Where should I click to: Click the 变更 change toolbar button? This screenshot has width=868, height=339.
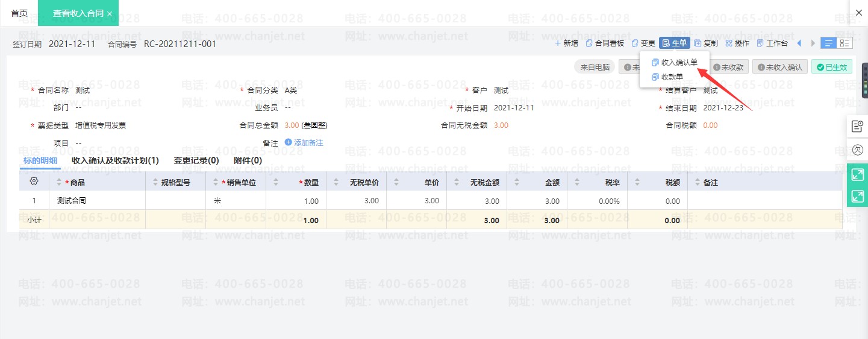(x=643, y=43)
